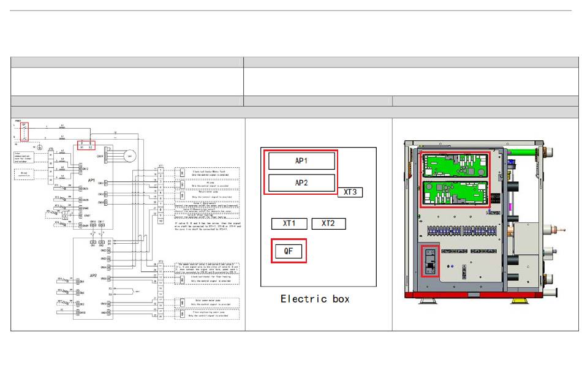Click the XT2 terminal strip in the wiring diagram

pyautogui.click(x=161, y=291)
